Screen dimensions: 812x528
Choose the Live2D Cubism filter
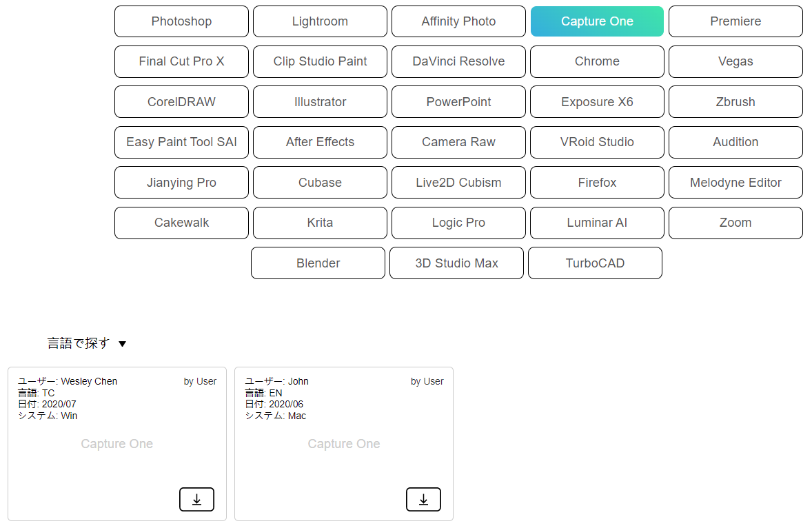coord(458,183)
